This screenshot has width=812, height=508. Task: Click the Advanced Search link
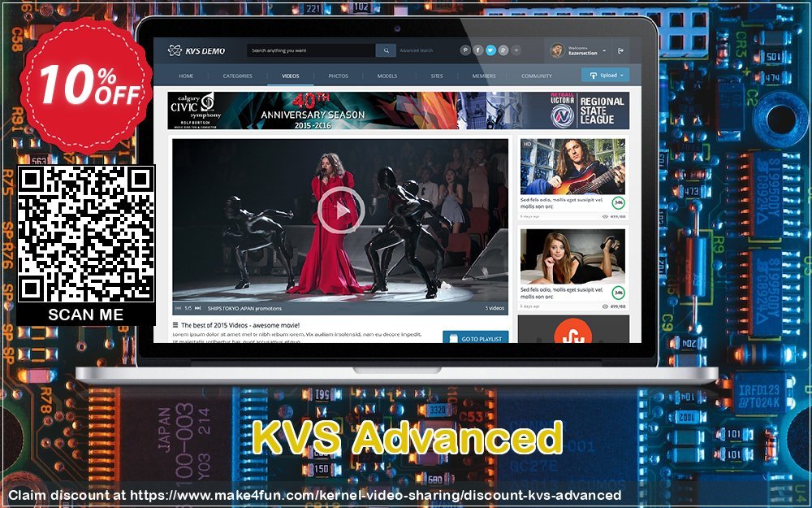pyautogui.click(x=416, y=50)
